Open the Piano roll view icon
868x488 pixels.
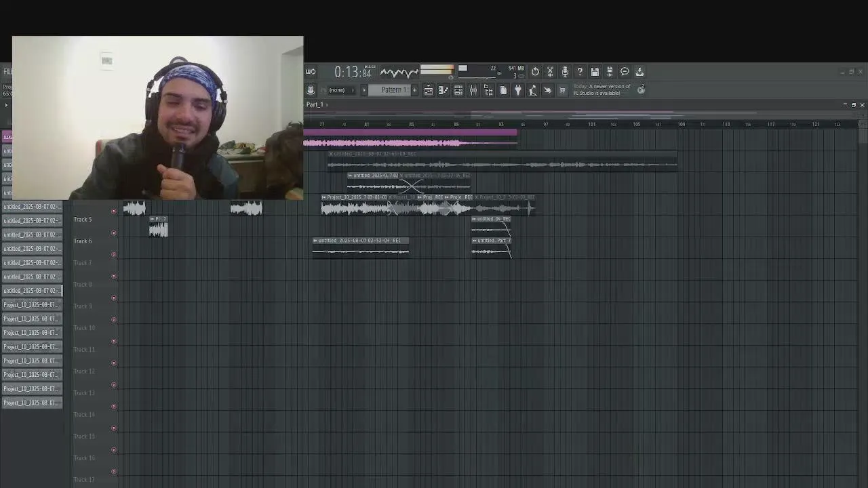pos(443,90)
